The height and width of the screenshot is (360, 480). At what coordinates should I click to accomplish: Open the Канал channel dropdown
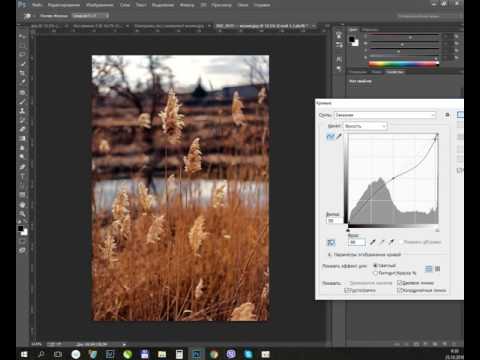click(x=365, y=126)
